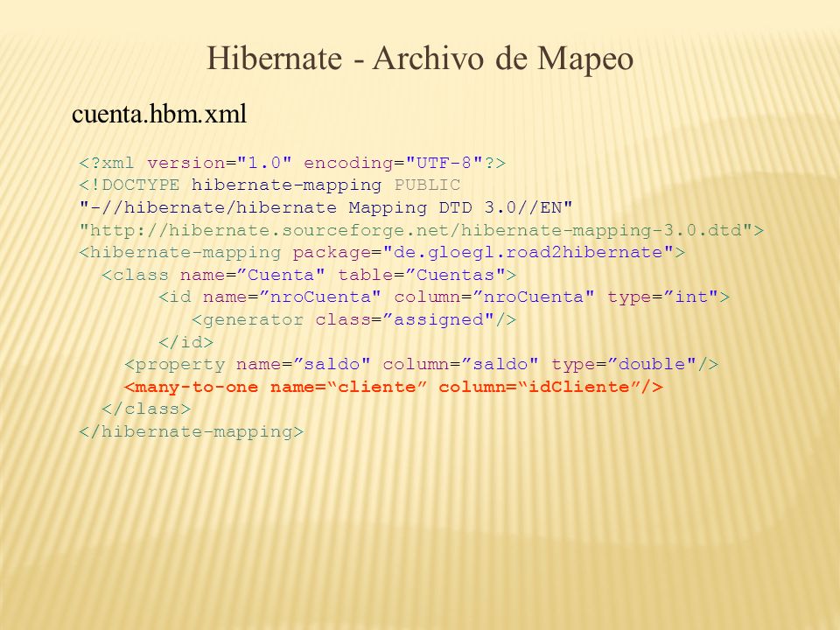Click the closing </id> tag
The height and width of the screenshot is (630, 840).
tap(185, 342)
